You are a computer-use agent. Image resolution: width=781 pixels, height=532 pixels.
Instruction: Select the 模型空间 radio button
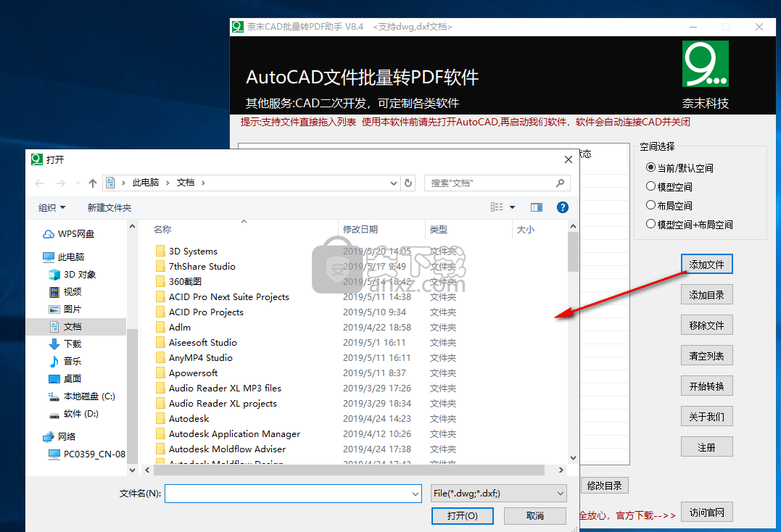[x=650, y=187]
